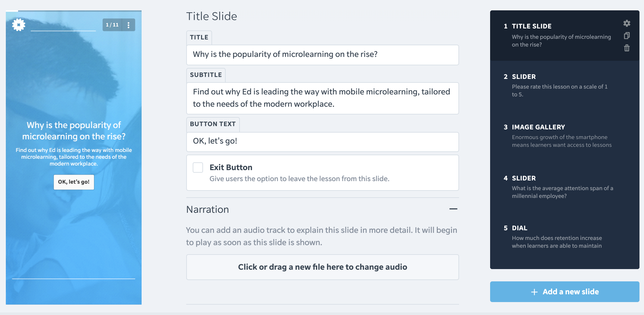
Task: Click the flower logo icon in preview
Action: click(19, 25)
